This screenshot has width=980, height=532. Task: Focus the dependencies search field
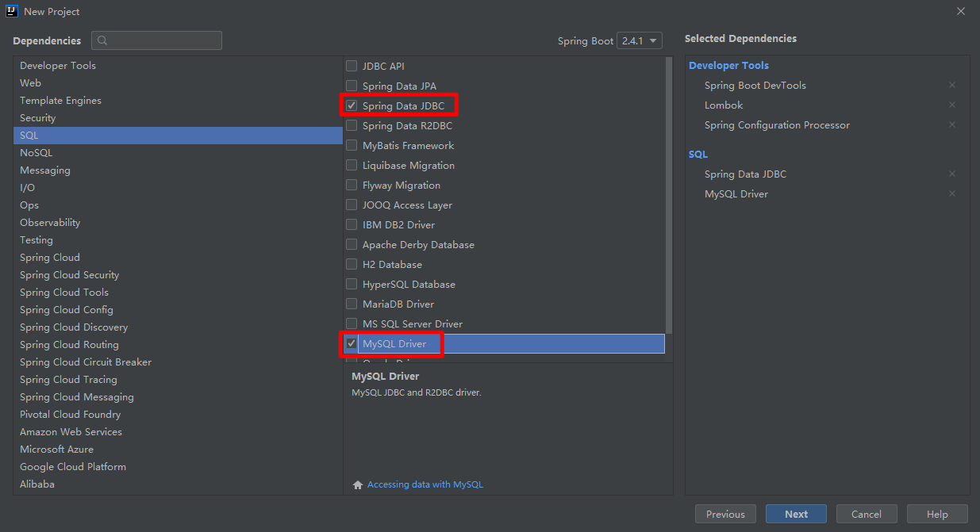[156, 40]
